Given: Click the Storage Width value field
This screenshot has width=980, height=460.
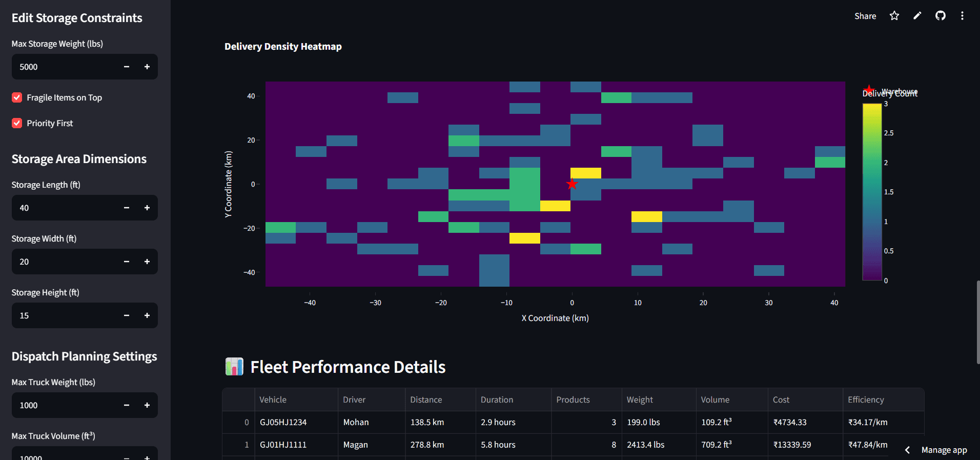Looking at the screenshot, I should click(x=65, y=262).
